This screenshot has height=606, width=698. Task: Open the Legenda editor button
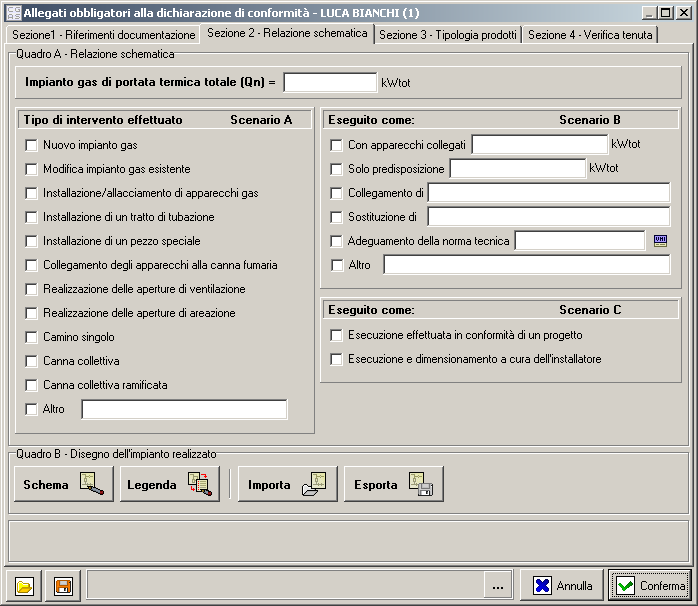point(170,484)
